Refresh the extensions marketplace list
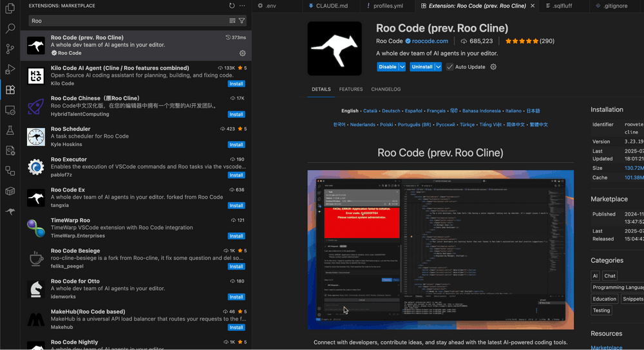 (232, 6)
